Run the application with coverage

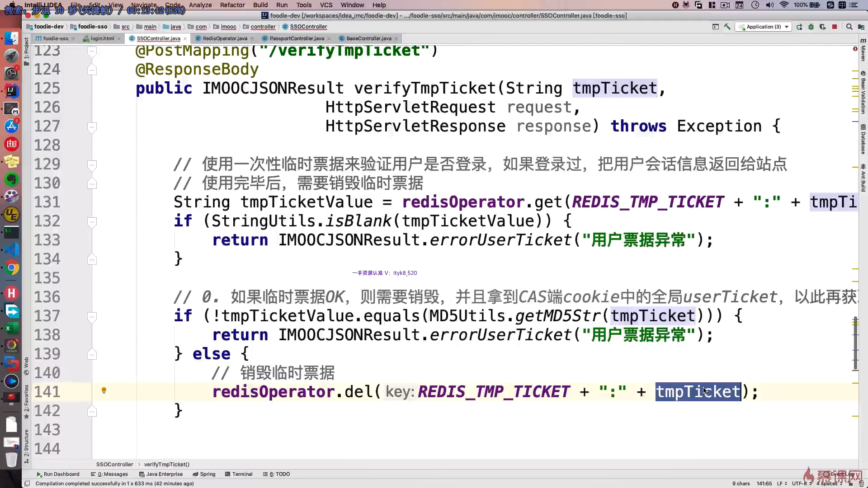click(x=822, y=27)
